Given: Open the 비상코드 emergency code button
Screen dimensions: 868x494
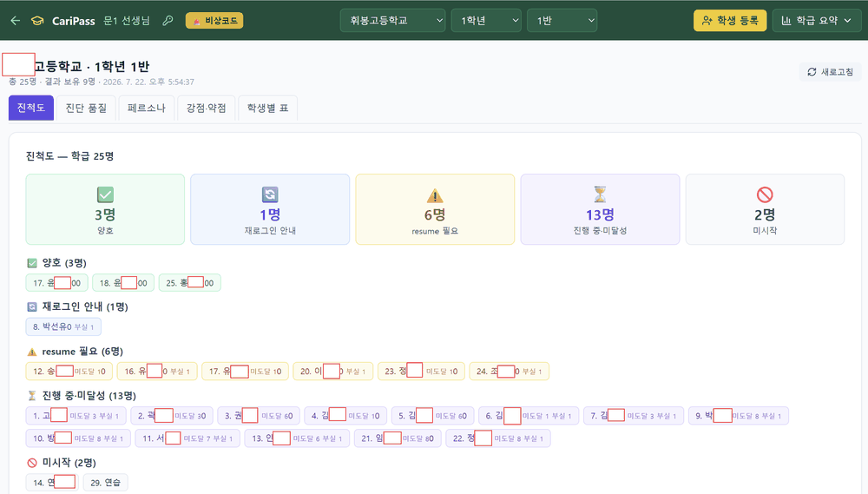Looking at the screenshot, I should click(x=214, y=21).
